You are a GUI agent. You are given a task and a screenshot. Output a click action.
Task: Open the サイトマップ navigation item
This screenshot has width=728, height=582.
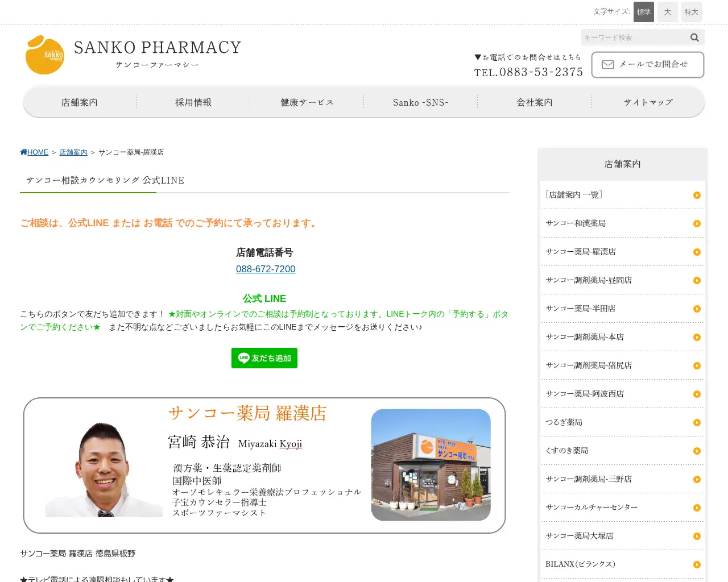point(648,102)
